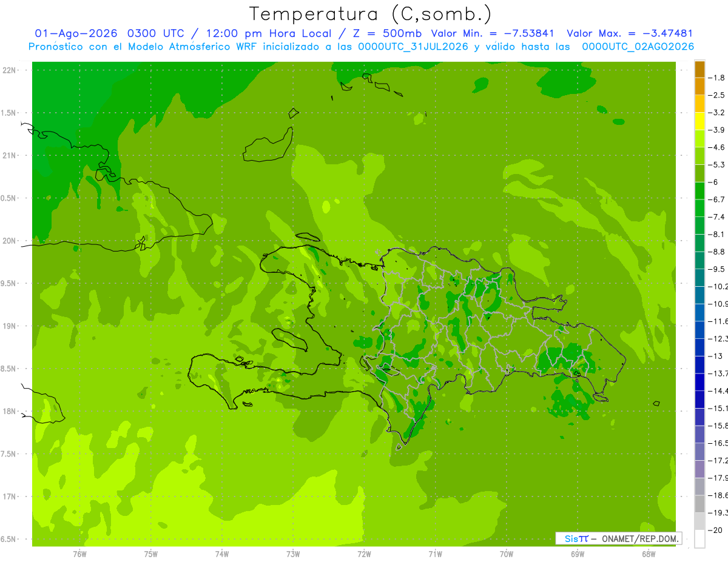Click the '73W' longitude axis label
The image size is (728, 562).
pos(293,554)
